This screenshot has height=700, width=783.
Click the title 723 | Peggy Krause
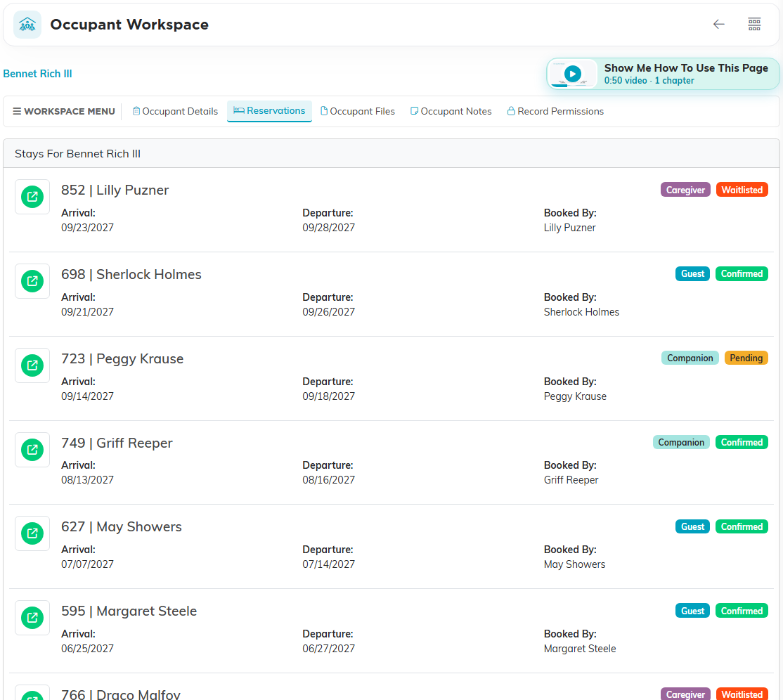pos(122,359)
